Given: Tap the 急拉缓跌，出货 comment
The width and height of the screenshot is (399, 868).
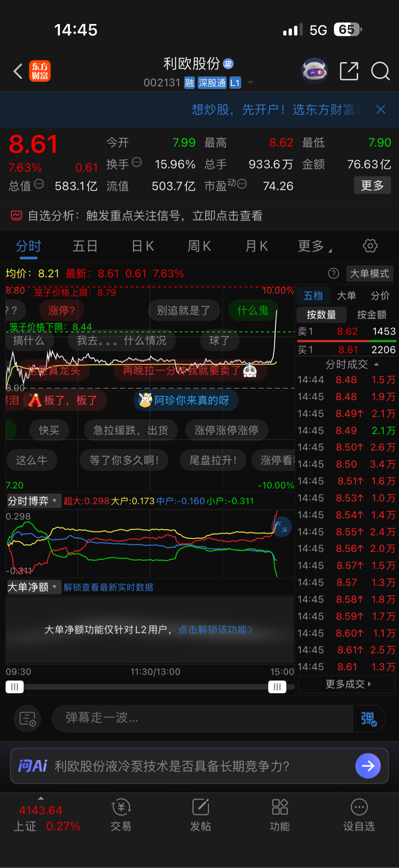Looking at the screenshot, I should click(130, 430).
